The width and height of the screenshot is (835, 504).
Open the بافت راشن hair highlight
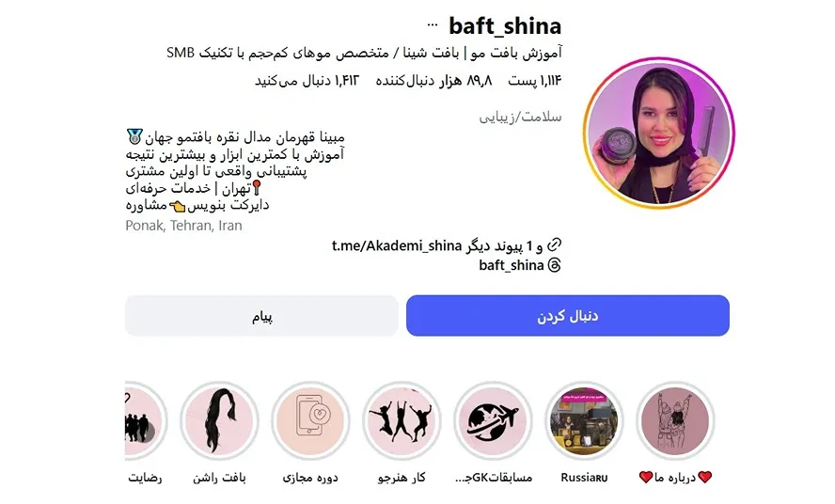[219, 421]
